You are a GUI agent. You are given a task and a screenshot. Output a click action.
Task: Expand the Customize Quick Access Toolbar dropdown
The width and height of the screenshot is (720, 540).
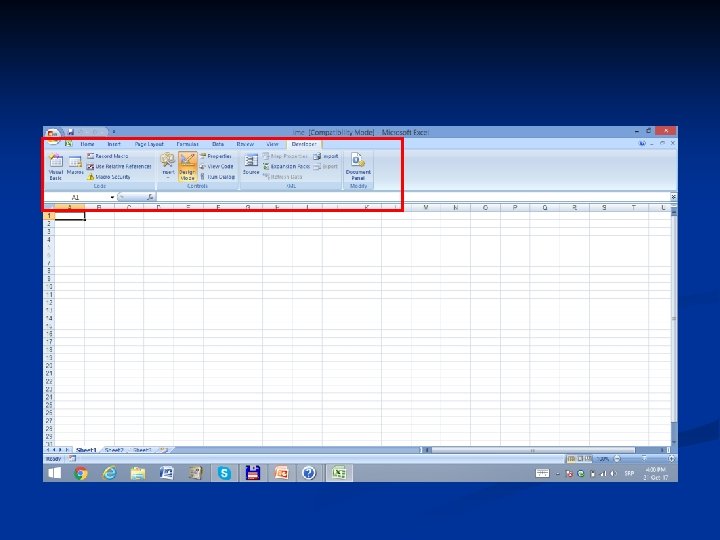(x=114, y=132)
